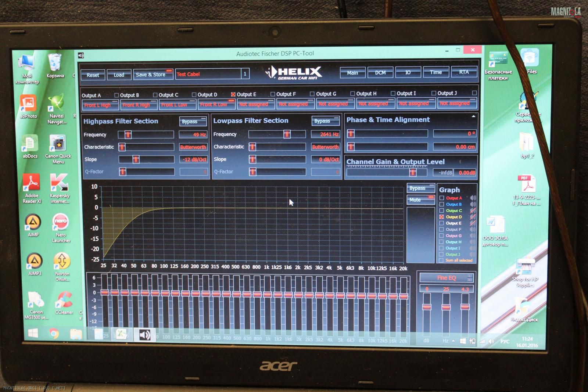
Task: Click the Output F speaker icon
Action: [x=473, y=229]
